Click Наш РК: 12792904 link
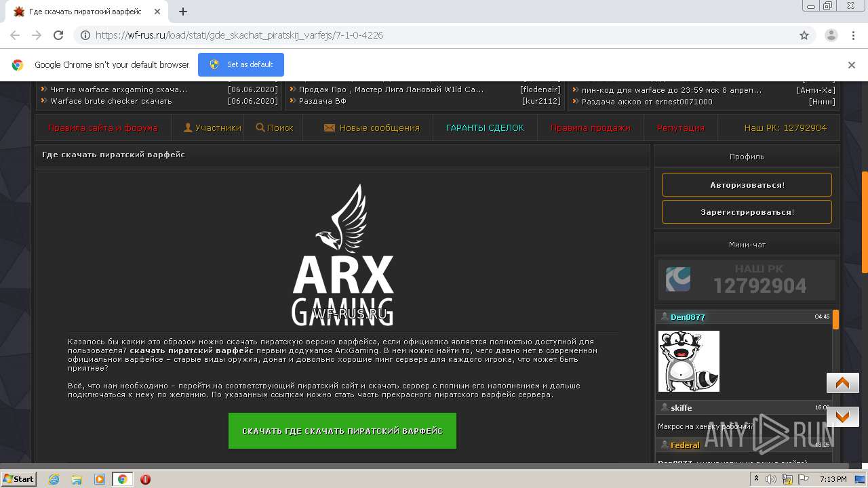The image size is (868, 488). [785, 127]
